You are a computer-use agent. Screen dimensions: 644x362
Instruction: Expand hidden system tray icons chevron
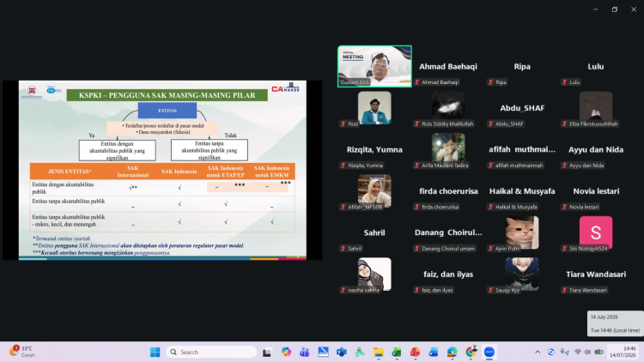[x=538, y=352]
